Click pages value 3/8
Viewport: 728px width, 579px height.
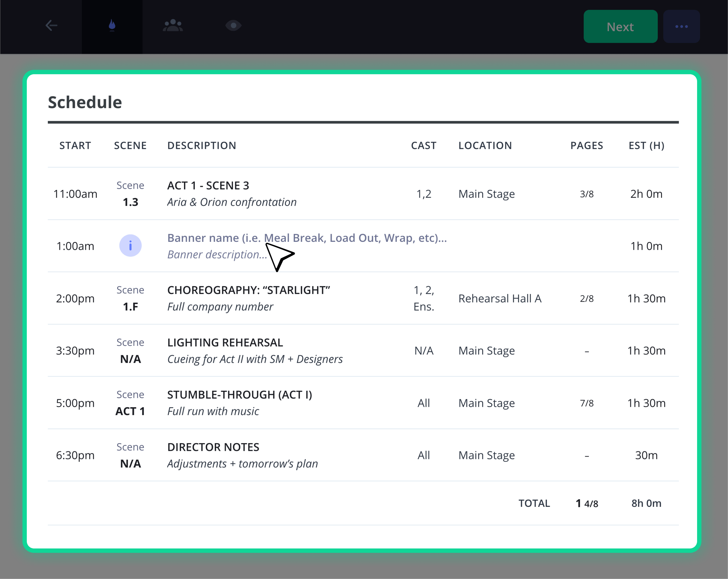587,194
